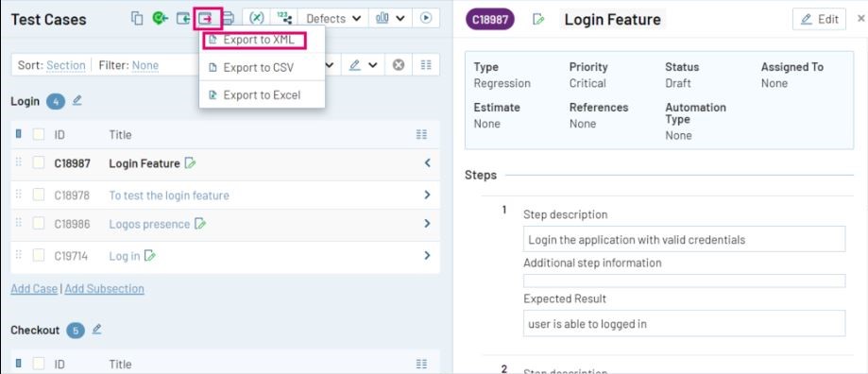Click the drag handle of the C18986 row

click(x=18, y=222)
